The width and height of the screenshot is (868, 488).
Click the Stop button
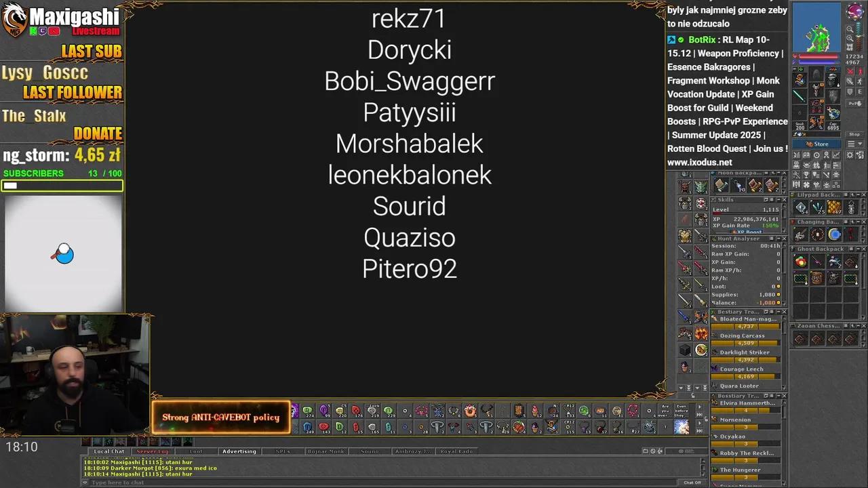click(x=854, y=134)
